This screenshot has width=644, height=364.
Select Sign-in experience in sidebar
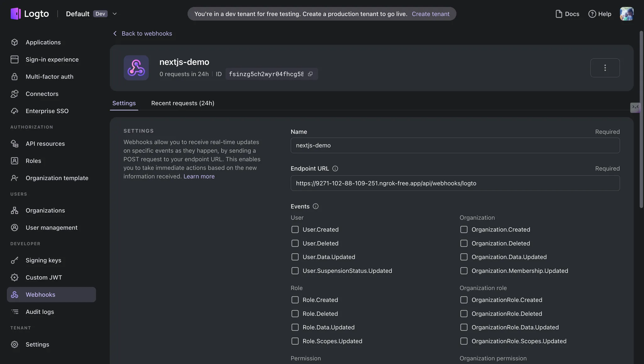click(x=52, y=59)
